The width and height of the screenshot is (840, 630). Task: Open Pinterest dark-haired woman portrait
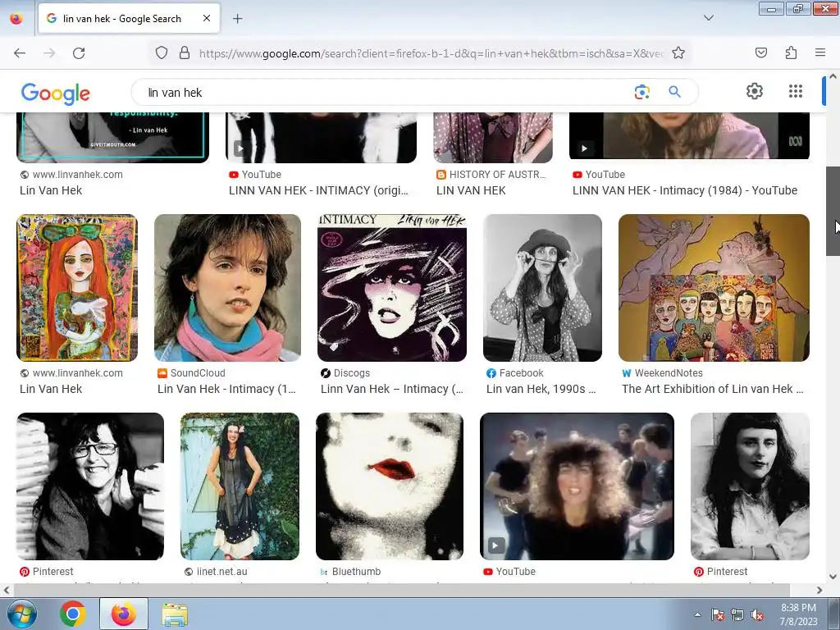click(750, 486)
